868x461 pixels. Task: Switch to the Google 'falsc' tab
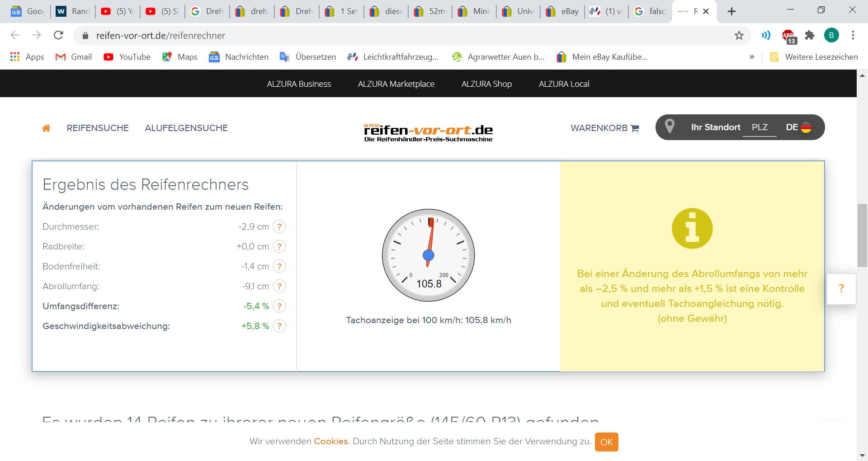[x=651, y=11]
